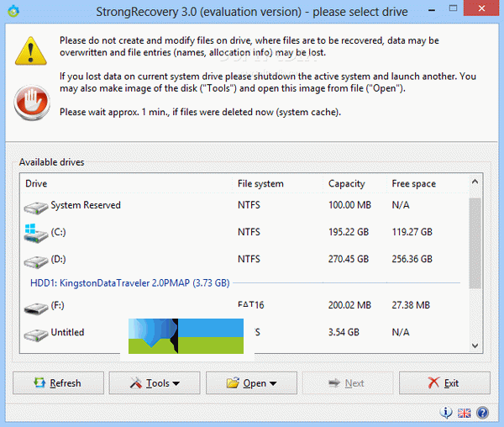This screenshot has width=504, height=427.
Task: Click the '195.22 GB' capacity value
Action: pos(349,232)
